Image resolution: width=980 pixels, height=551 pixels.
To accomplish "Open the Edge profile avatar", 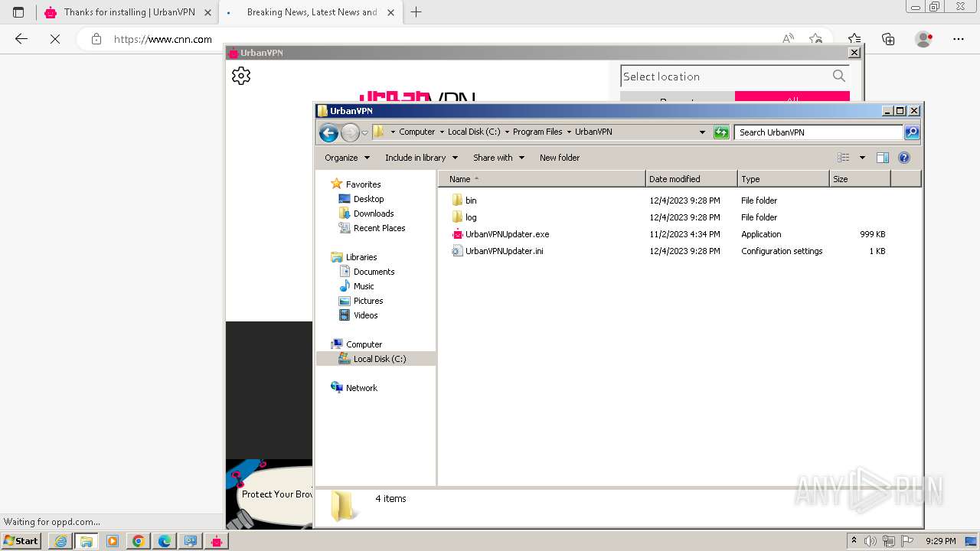I will [x=924, y=39].
